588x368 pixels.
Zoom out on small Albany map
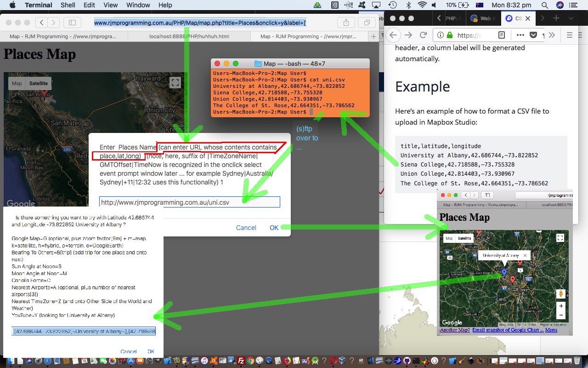point(560,315)
